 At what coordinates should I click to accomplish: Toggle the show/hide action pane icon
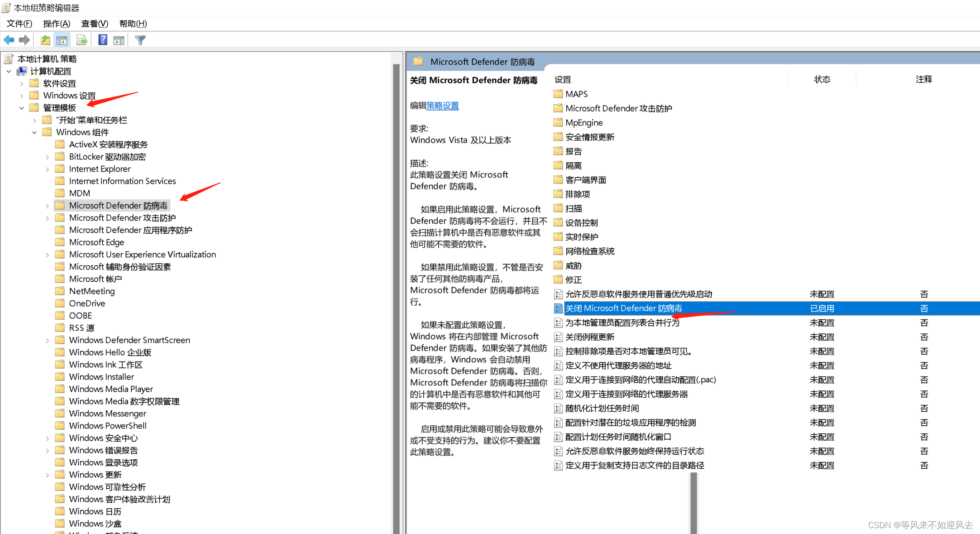click(119, 40)
